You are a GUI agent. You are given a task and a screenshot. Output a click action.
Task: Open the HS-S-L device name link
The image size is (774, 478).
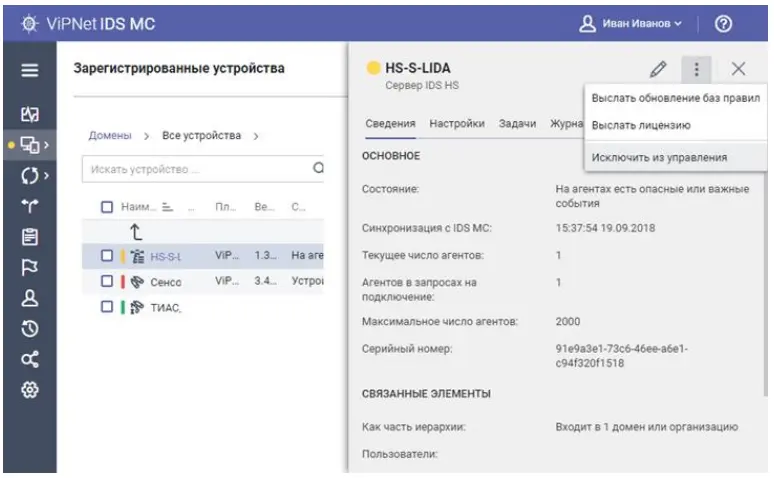(x=165, y=257)
